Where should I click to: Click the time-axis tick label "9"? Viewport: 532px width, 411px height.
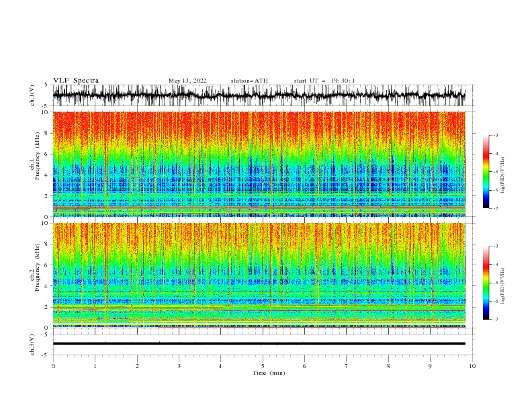[x=430, y=366]
